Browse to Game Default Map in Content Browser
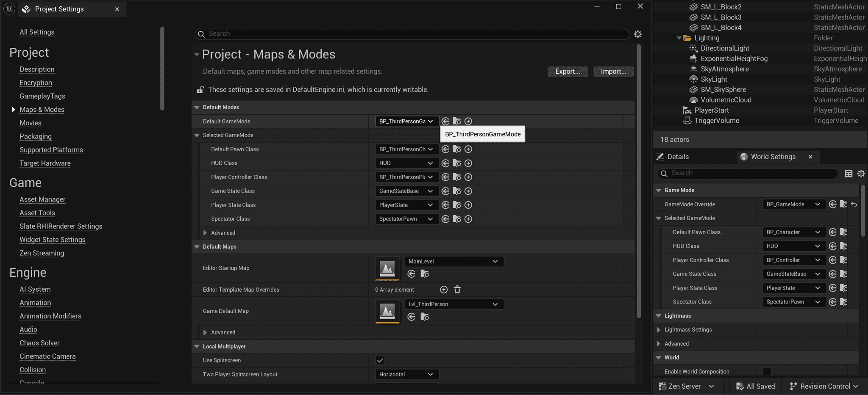The height and width of the screenshot is (395, 868). click(x=424, y=317)
